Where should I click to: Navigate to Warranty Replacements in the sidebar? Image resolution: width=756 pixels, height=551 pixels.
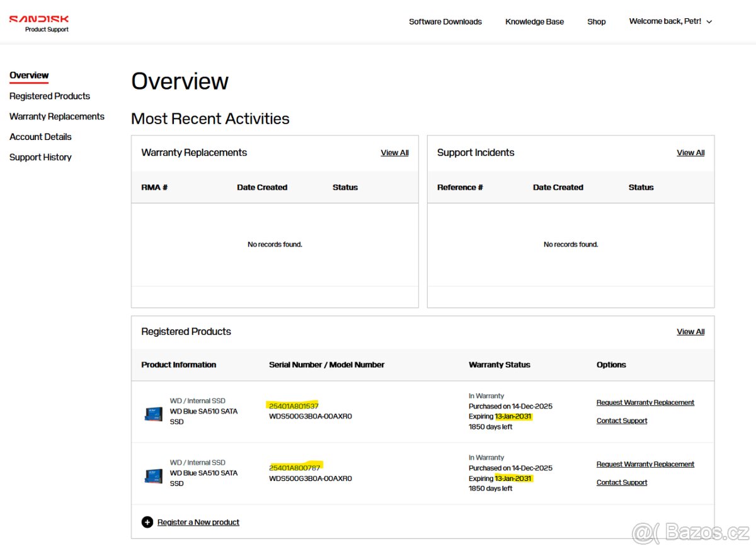57,117
